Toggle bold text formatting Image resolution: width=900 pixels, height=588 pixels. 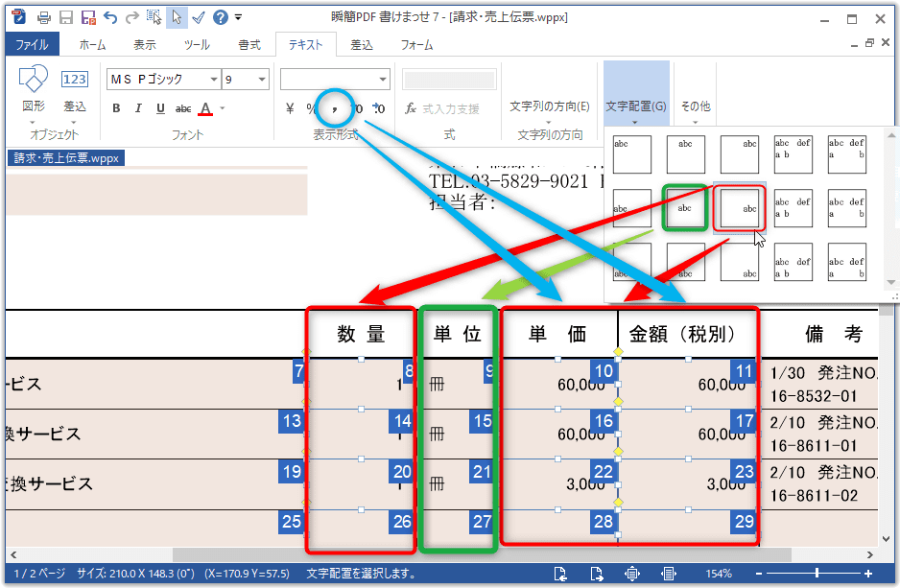tap(116, 108)
